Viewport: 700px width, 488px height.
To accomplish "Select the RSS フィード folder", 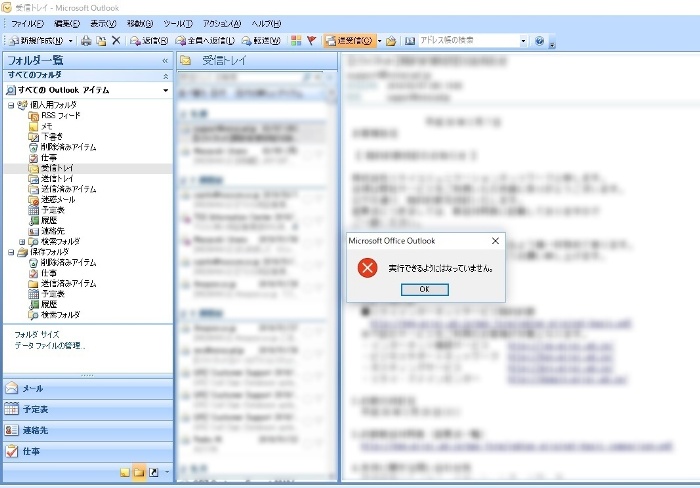I will click(61, 116).
